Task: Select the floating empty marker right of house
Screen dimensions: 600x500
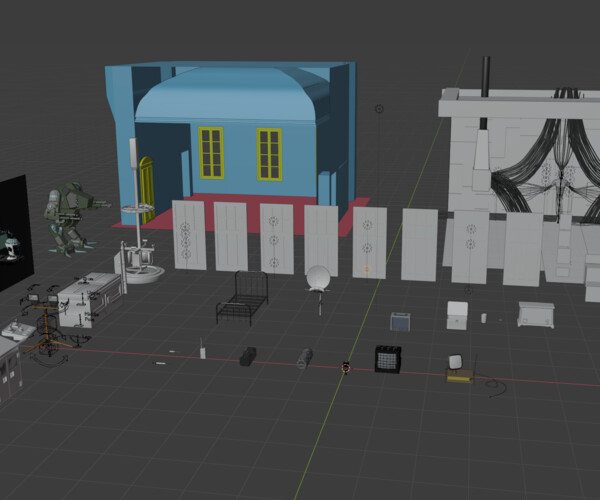Action: 379,109
